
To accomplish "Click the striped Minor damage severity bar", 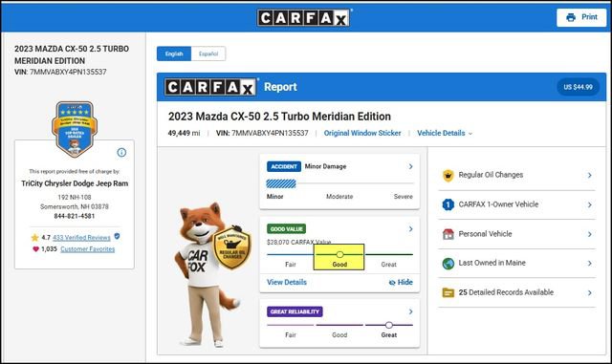I will pyautogui.click(x=281, y=183).
